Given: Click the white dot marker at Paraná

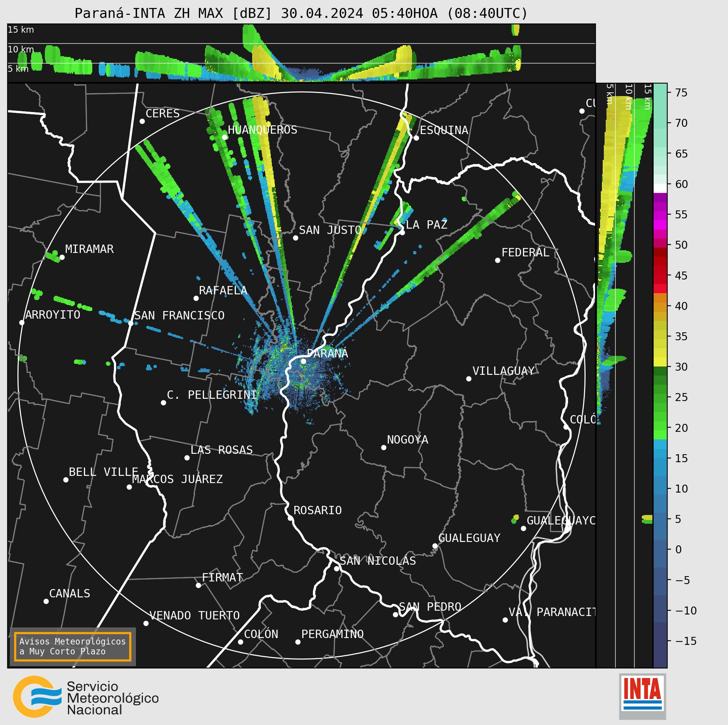Looking at the screenshot, I should click(303, 361).
